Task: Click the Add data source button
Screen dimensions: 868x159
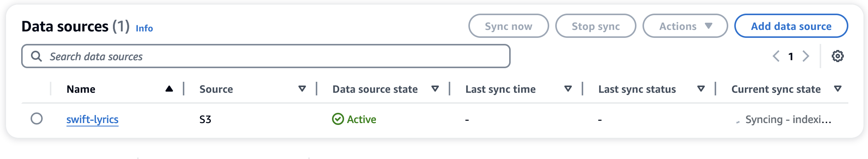Action: click(x=791, y=26)
